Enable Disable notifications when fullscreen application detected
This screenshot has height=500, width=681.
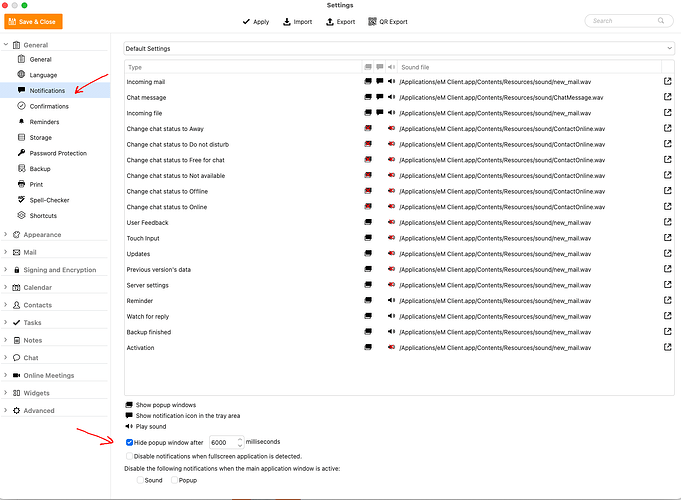[129, 456]
